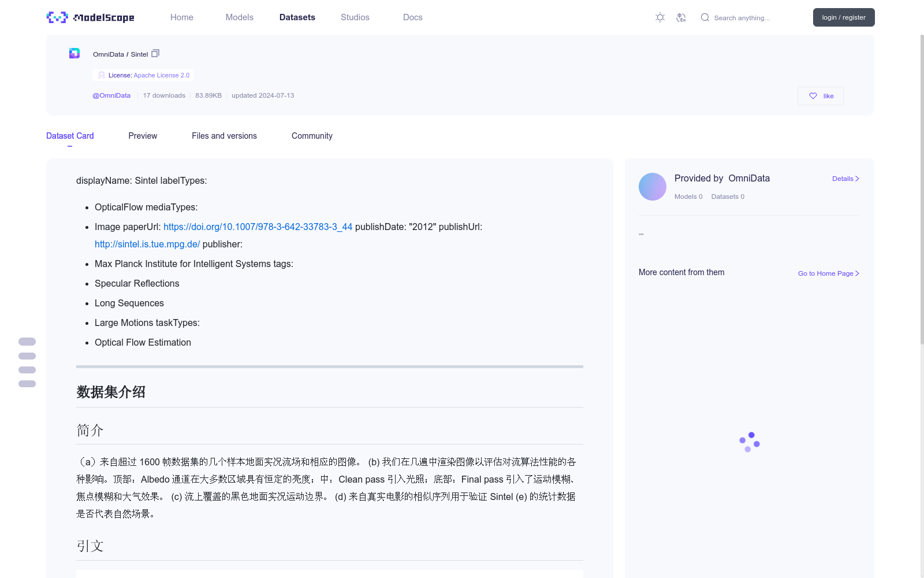Click the ModelScope logo
The width and height of the screenshot is (924, 578).
click(91, 17)
